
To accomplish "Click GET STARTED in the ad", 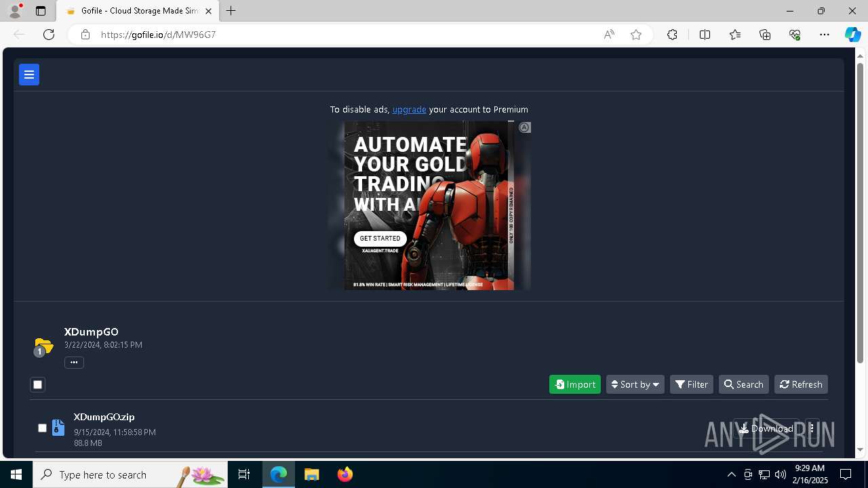I will coord(380,239).
